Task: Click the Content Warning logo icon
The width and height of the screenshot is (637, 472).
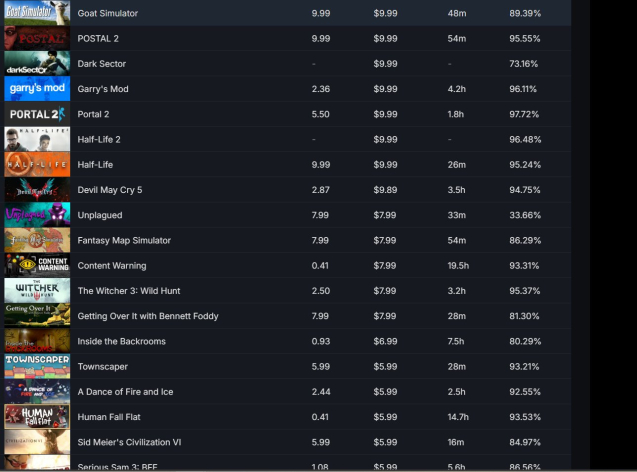Action: 37,266
